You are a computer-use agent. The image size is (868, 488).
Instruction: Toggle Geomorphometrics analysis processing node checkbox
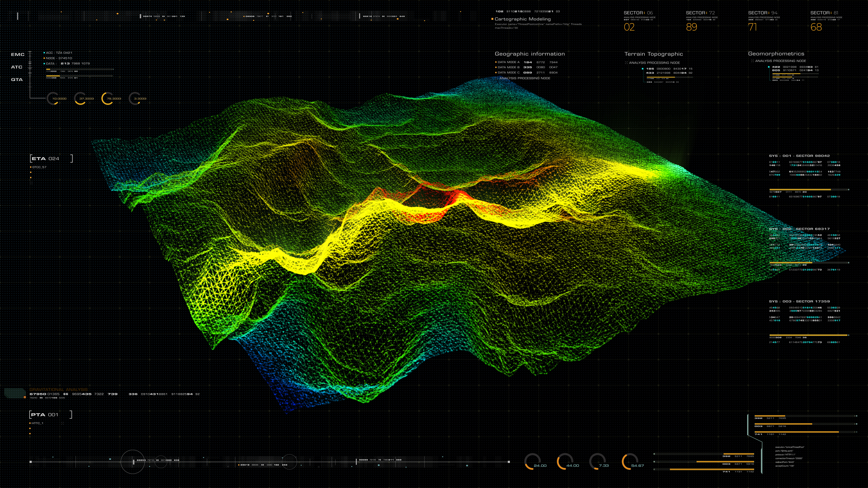click(x=752, y=61)
